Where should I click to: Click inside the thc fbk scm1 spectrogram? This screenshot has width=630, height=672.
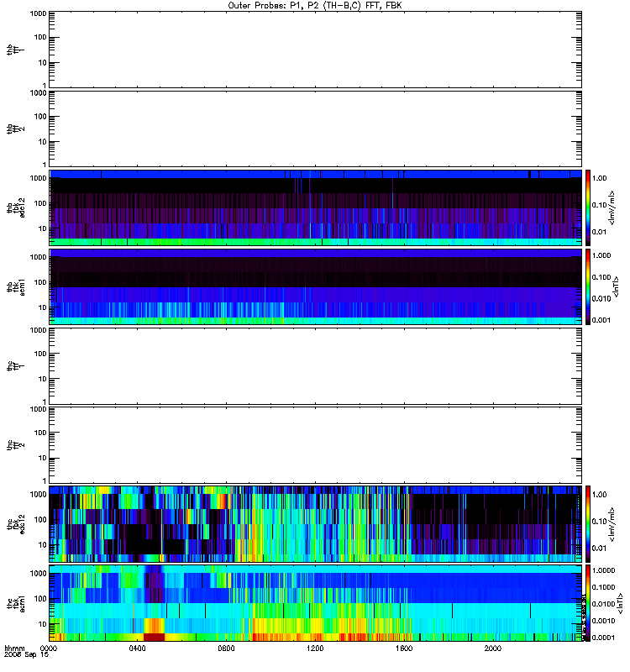click(315, 603)
